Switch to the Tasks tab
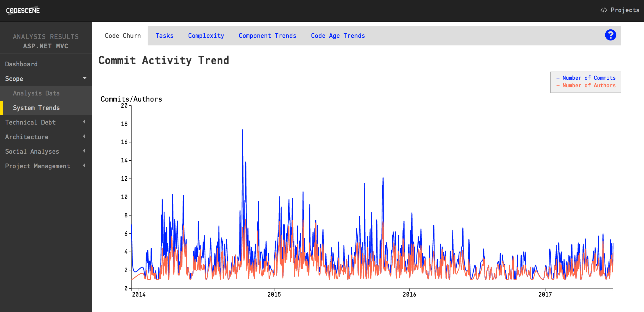The width and height of the screenshot is (644, 312). [x=164, y=36]
